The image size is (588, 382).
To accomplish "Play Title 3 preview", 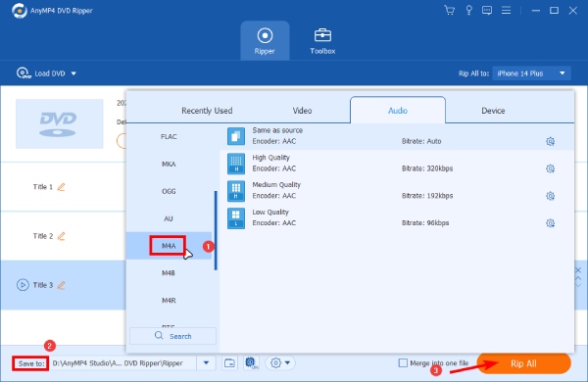I will pos(23,285).
